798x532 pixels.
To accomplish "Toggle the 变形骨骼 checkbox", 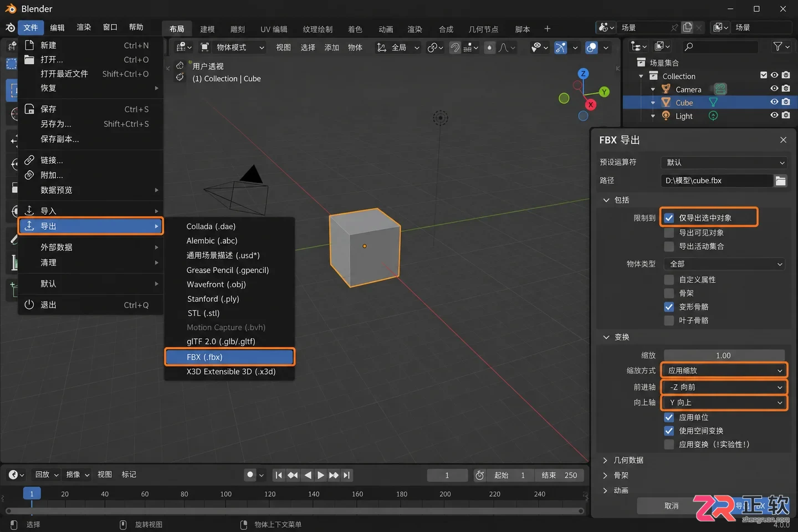I will tap(669, 307).
